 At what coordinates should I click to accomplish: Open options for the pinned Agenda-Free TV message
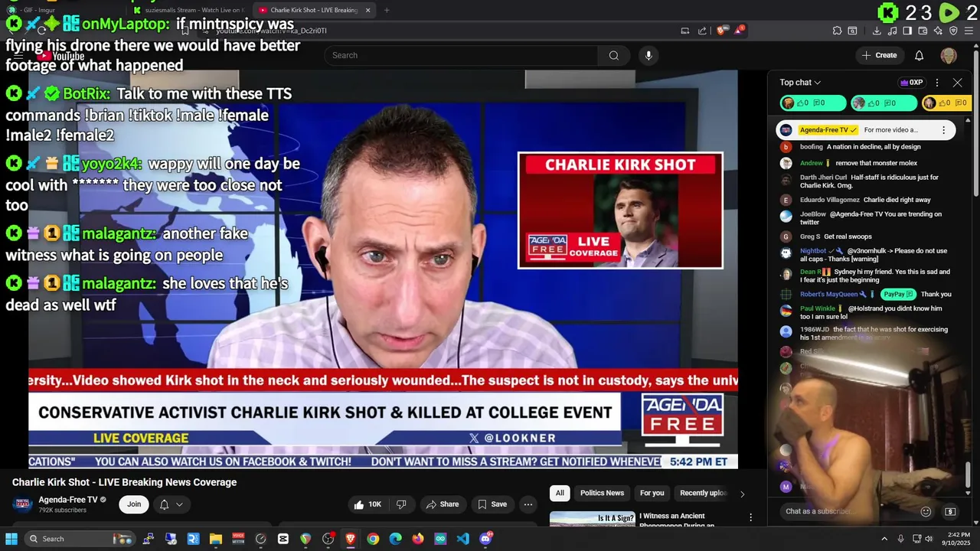point(943,130)
